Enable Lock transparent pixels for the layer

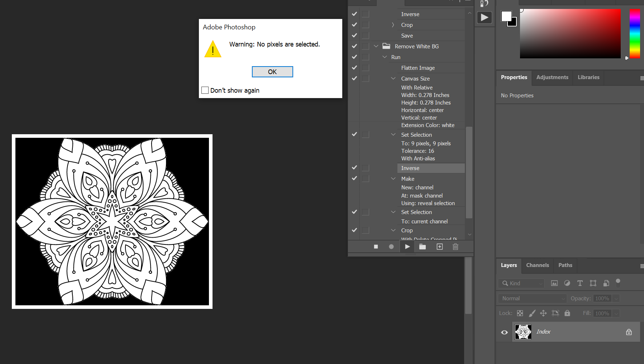(x=520, y=313)
